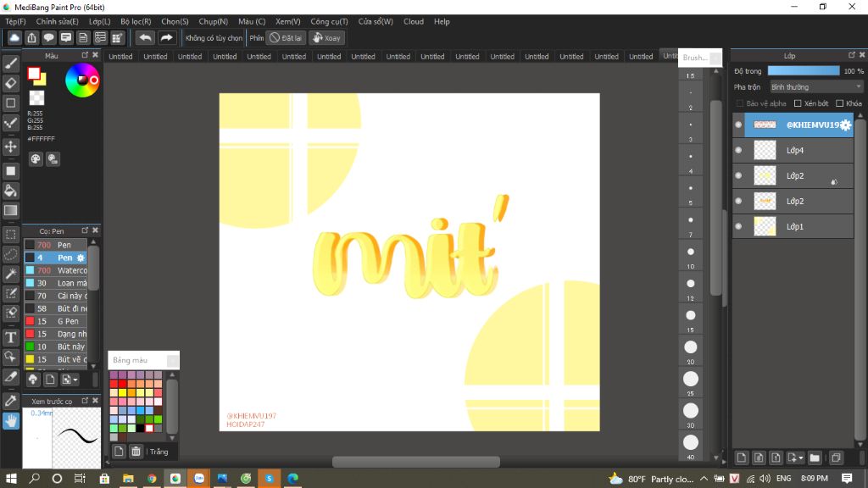Hide the Lớp1 layer
This screenshot has width=868, height=488.
click(x=738, y=226)
